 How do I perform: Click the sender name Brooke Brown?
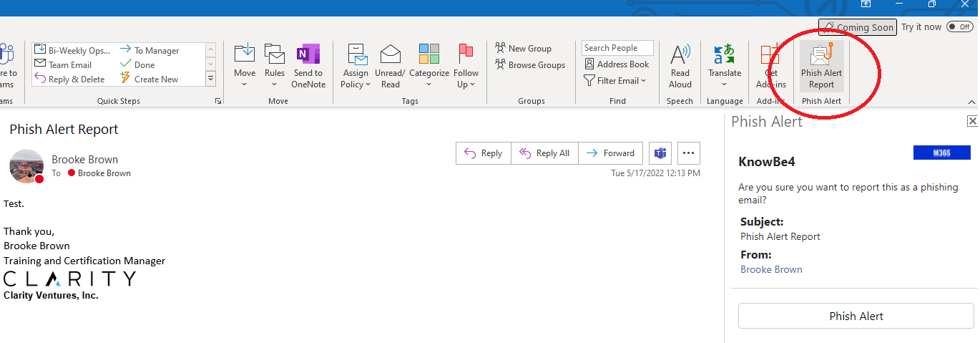point(84,159)
